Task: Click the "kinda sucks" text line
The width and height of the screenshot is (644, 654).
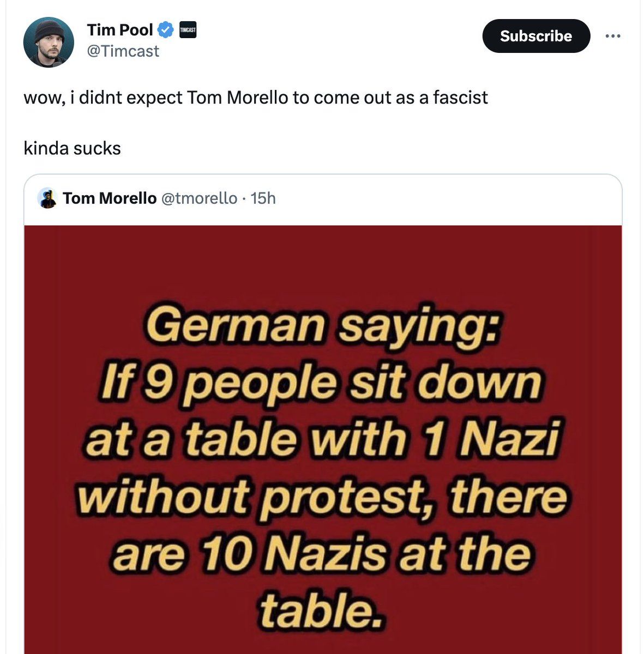Action: [72, 148]
